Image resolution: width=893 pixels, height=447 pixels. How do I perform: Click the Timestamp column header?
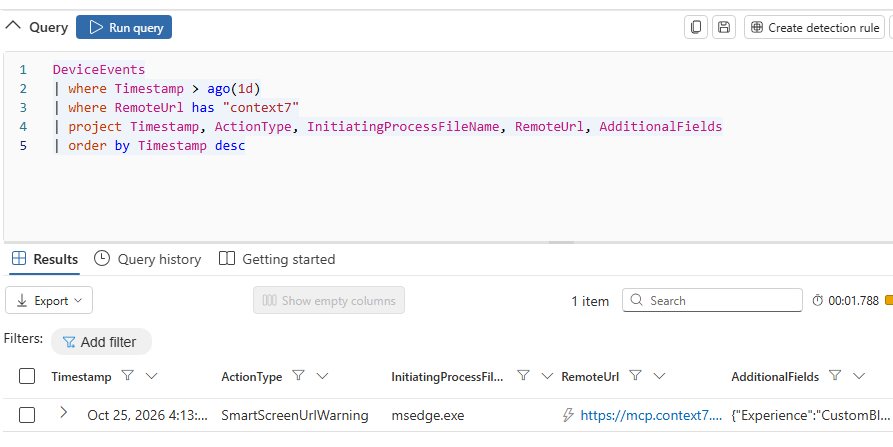pyautogui.click(x=81, y=376)
